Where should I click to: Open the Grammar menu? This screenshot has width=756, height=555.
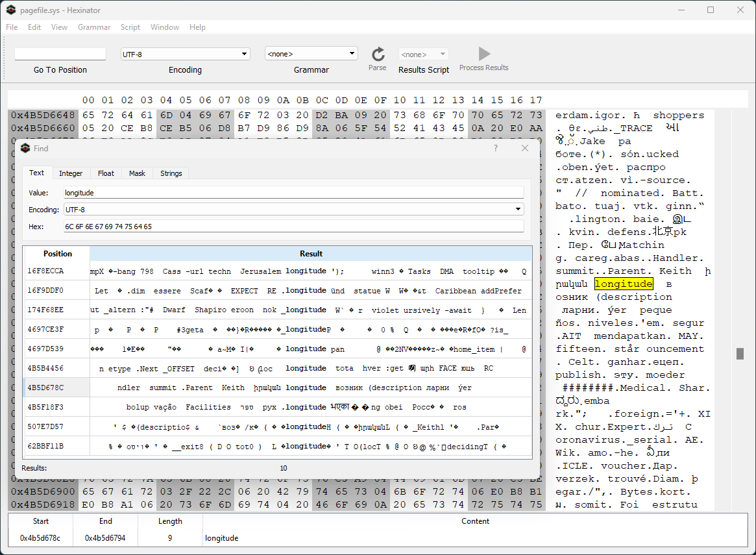tap(94, 27)
